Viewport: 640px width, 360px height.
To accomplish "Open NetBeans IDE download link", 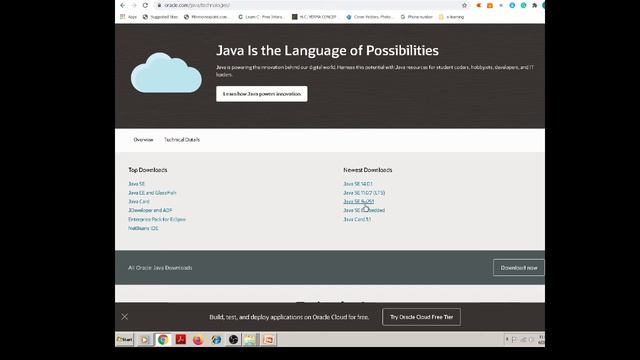I will click(143, 228).
